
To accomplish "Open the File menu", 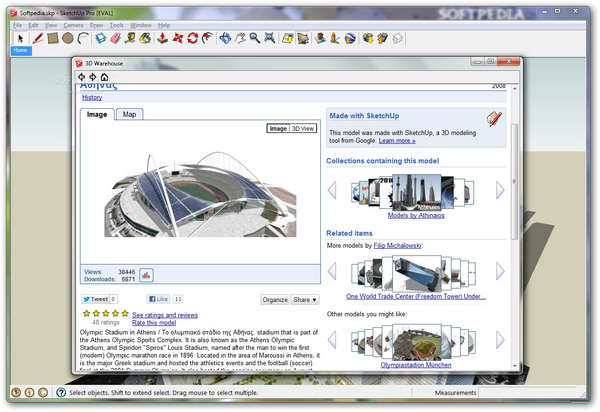I will [17, 25].
